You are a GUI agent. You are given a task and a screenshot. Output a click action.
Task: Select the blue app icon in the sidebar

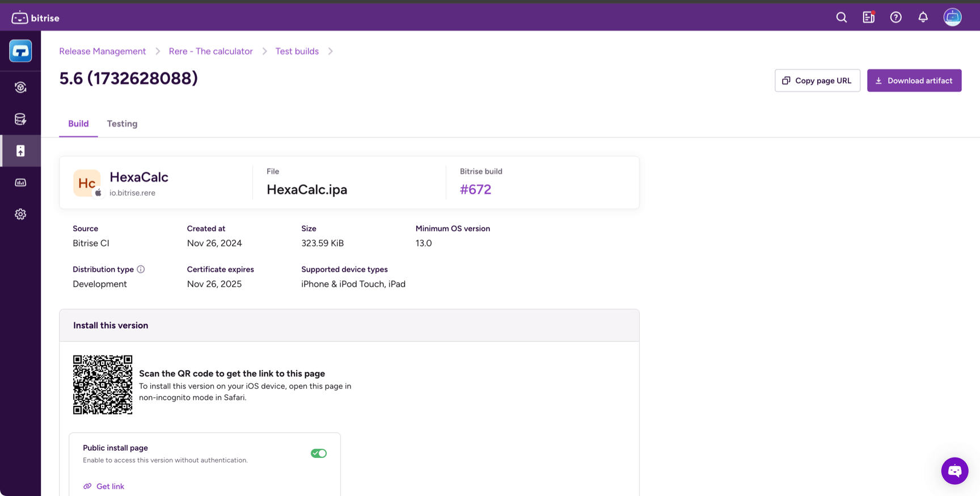20,51
